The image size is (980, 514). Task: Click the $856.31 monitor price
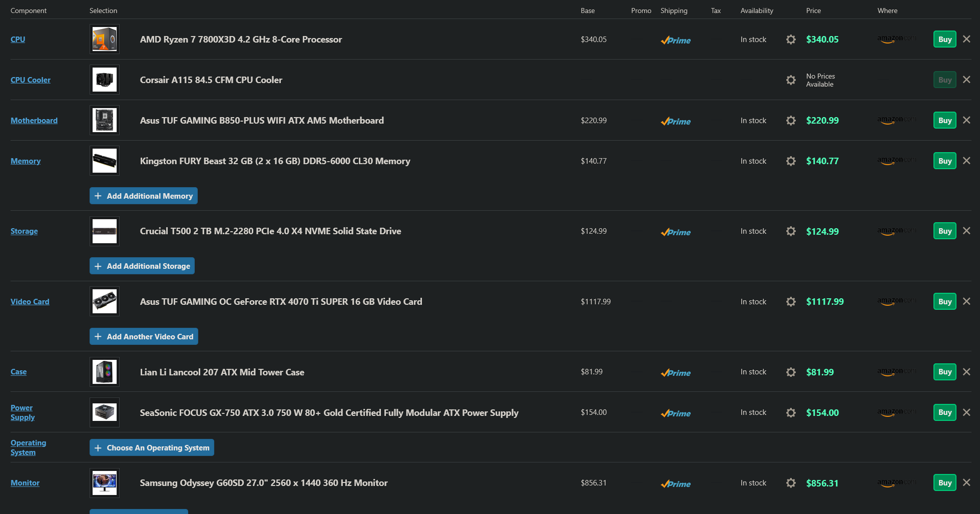pos(822,483)
